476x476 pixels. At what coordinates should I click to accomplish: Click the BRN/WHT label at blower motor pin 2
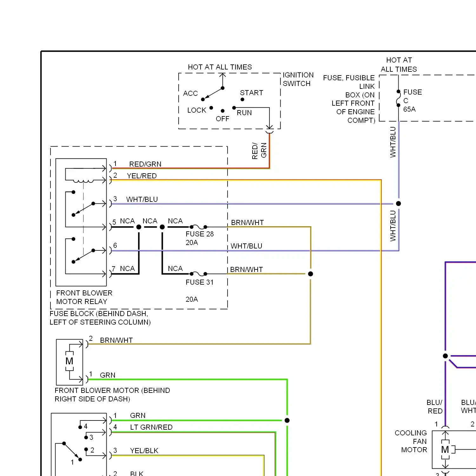click(x=116, y=340)
